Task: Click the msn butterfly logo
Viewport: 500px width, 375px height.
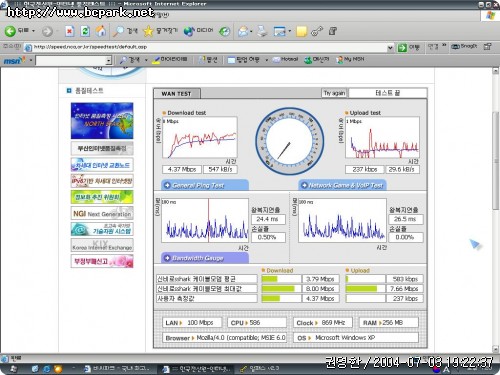Action: tap(14, 60)
